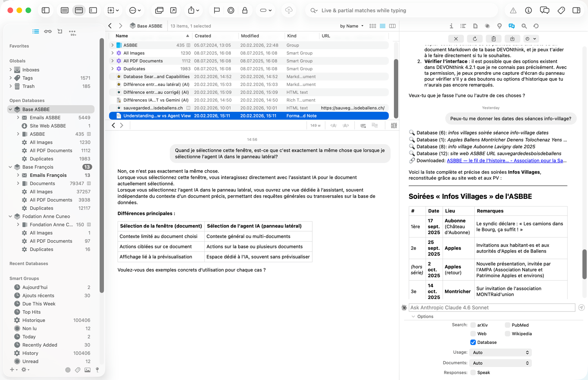The width and height of the screenshot is (588, 380).
Task: Open the search inspector with the magnifier icon
Action: [524, 26]
